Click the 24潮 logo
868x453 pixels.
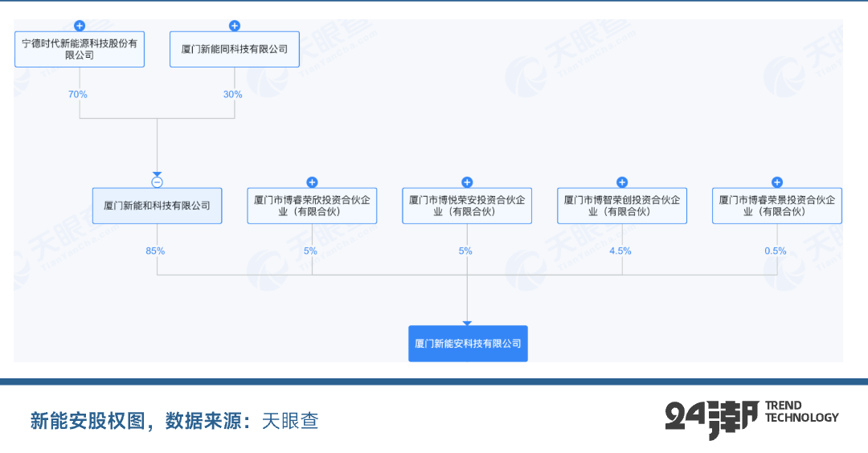[712, 419]
